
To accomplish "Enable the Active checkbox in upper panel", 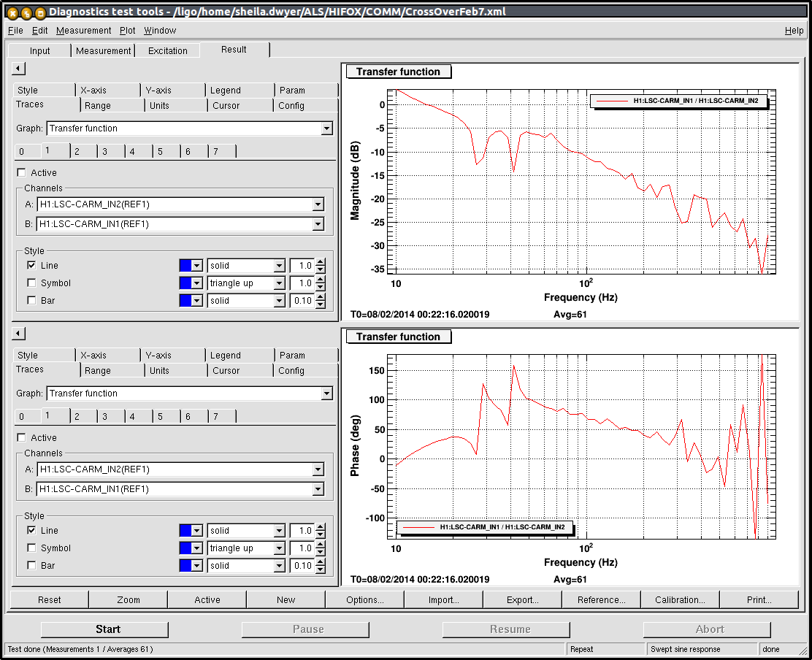I will [x=21, y=173].
